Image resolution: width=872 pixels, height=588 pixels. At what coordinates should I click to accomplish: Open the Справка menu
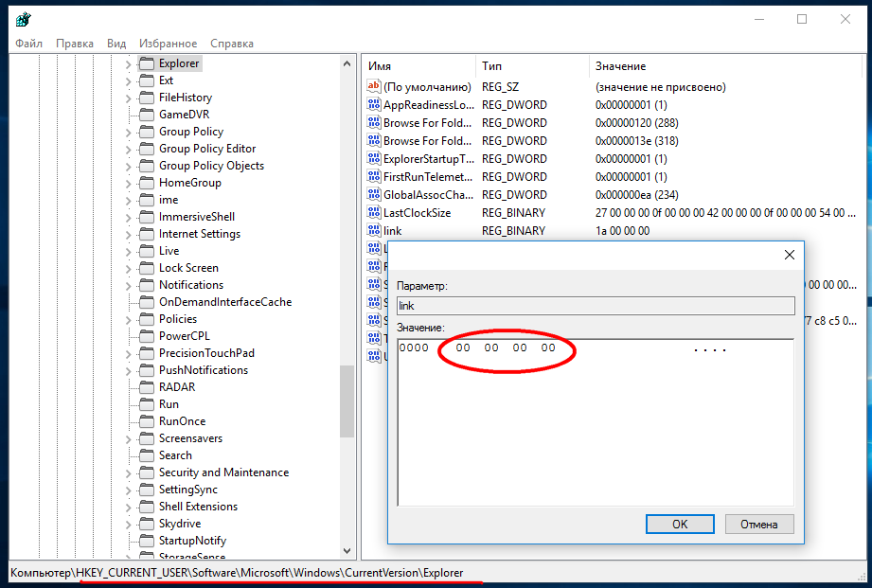click(232, 44)
